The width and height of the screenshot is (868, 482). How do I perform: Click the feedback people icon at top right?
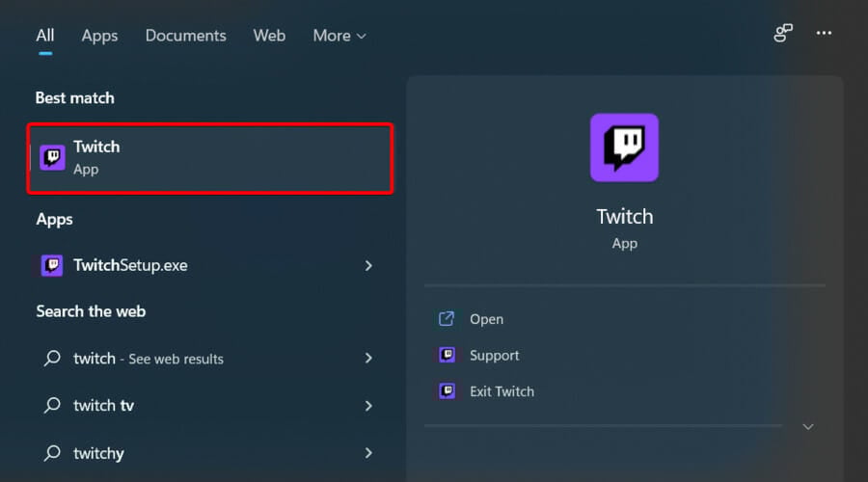click(x=783, y=33)
